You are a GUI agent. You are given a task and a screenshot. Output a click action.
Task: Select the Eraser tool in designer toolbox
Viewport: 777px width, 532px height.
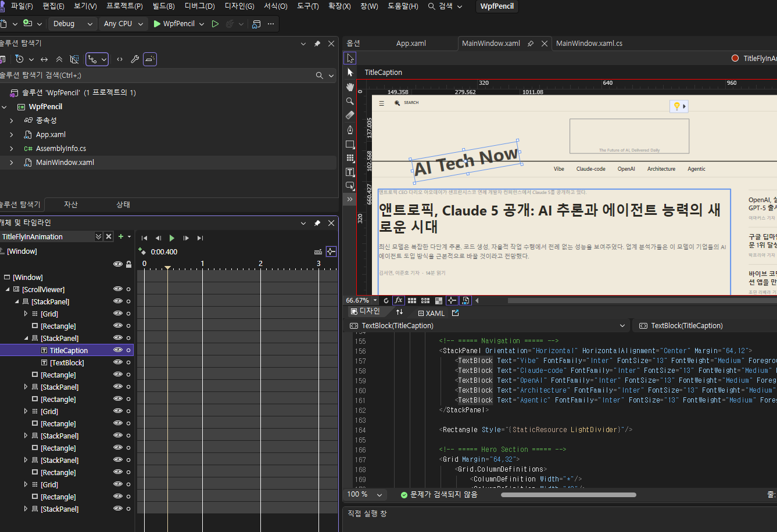[350, 115]
